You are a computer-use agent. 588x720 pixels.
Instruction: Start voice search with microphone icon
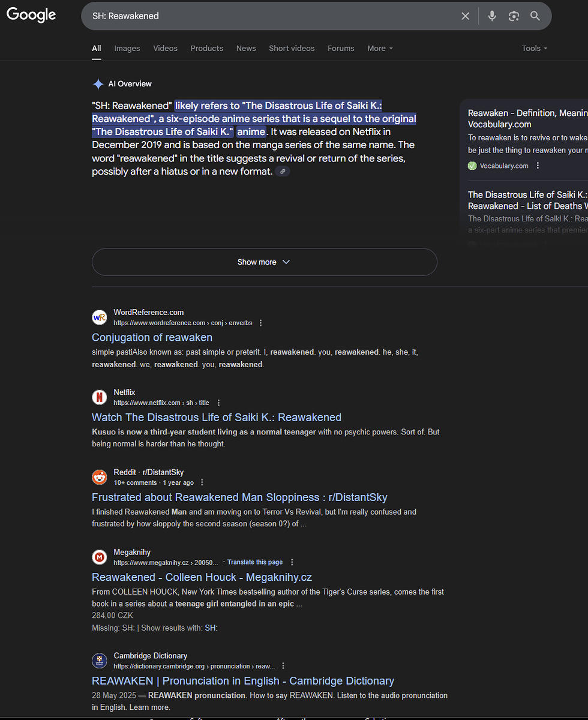tap(492, 16)
